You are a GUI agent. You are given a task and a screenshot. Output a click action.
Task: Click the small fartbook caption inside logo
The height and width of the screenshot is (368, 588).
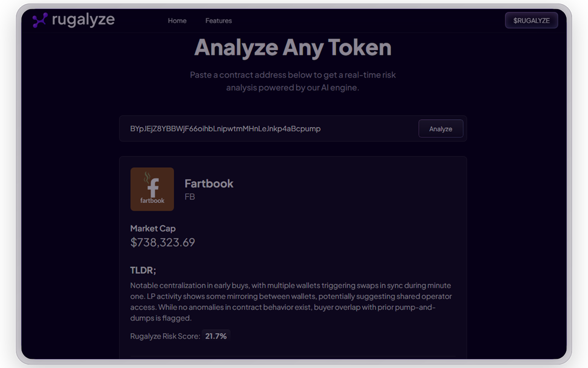point(152,201)
